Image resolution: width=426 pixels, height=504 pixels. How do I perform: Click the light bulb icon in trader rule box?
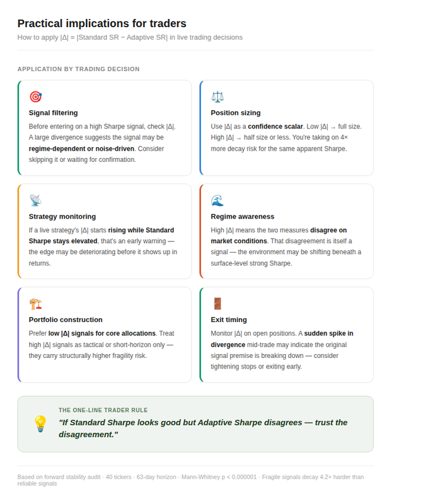coord(40,424)
